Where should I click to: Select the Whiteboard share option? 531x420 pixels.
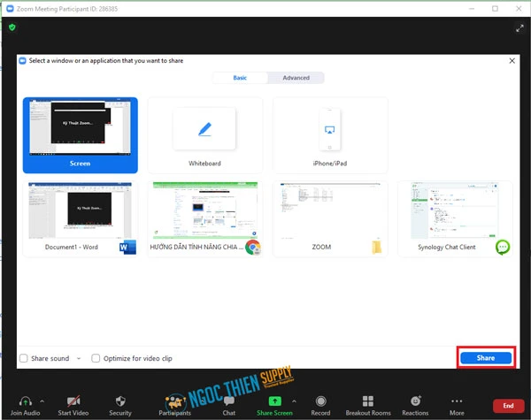(204, 134)
